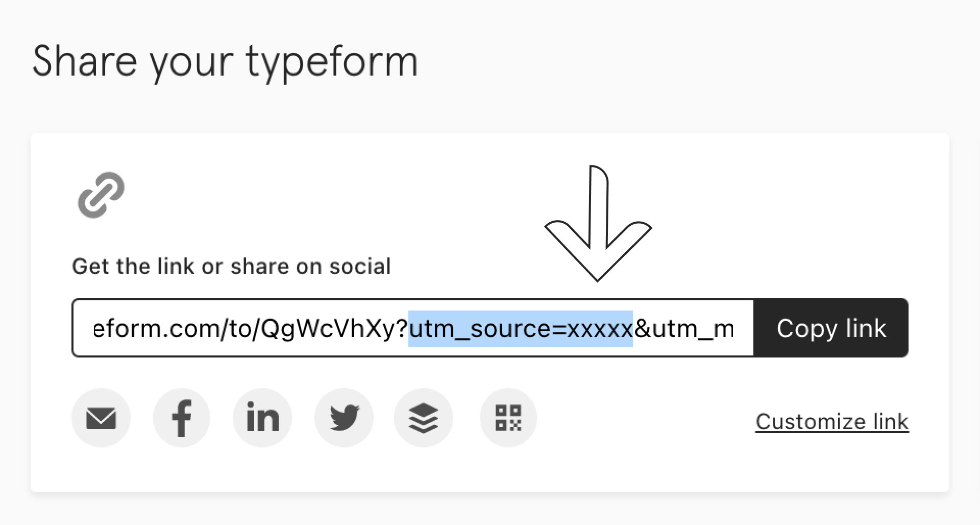Share the typeform on Twitter

click(344, 418)
